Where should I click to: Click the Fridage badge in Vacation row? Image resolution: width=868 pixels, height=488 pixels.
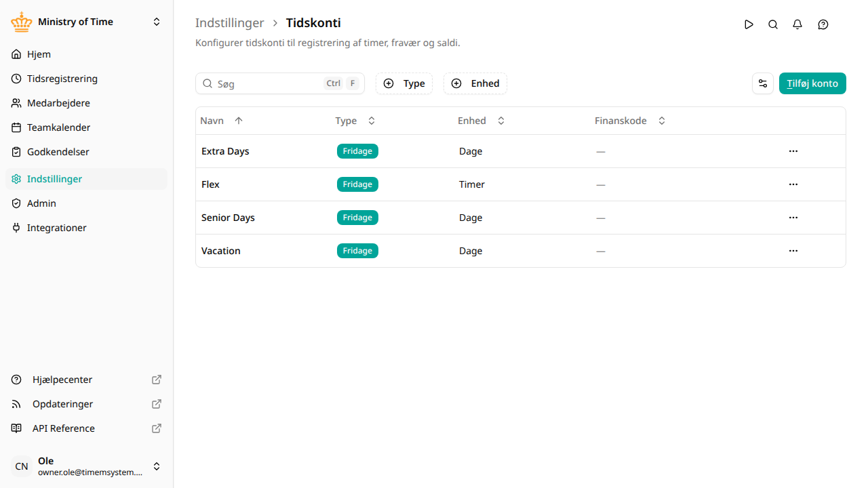click(x=357, y=251)
